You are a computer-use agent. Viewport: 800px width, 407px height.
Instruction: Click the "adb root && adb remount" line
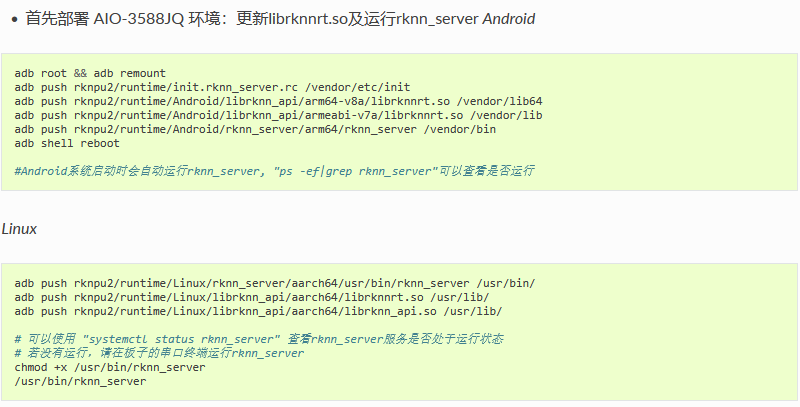(x=90, y=73)
